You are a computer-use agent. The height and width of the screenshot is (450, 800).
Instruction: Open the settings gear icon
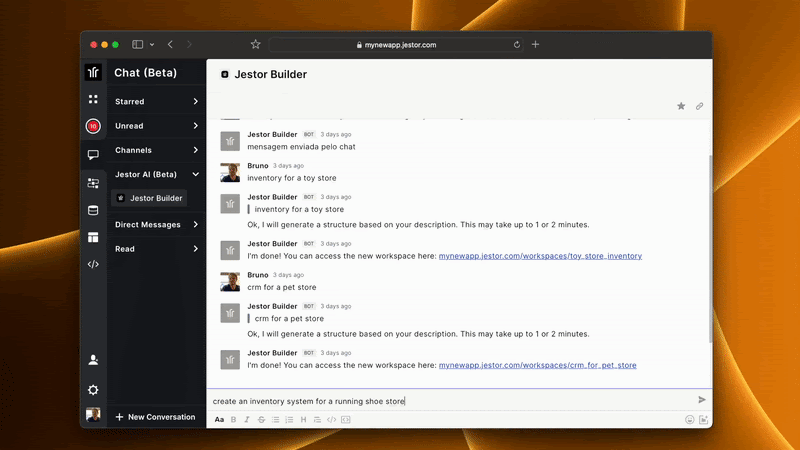pyautogui.click(x=93, y=390)
